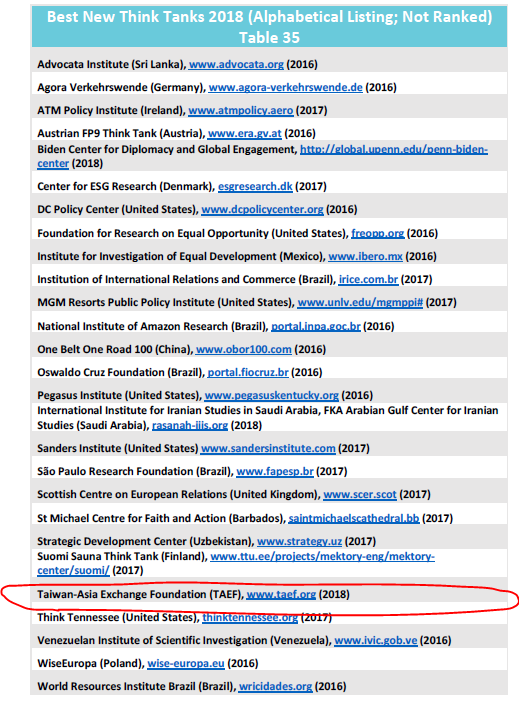Visit the www.taef.org link
This screenshot has width=519, height=702.
(x=281, y=595)
